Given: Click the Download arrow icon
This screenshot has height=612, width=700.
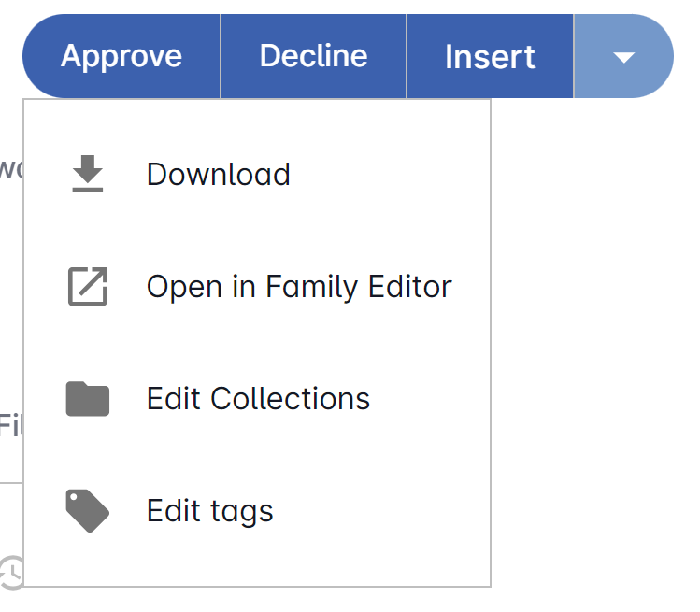Looking at the screenshot, I should pyautogui.click(x=88, y=175).
